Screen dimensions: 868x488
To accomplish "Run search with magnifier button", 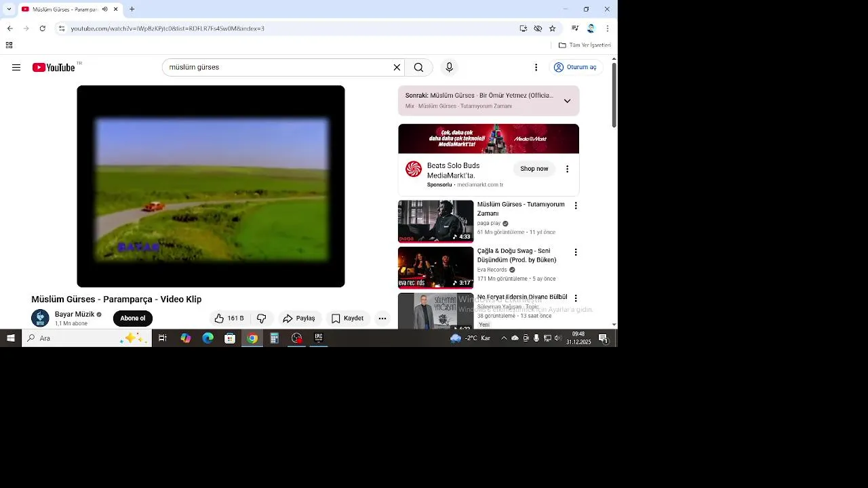I will (418, 67).
